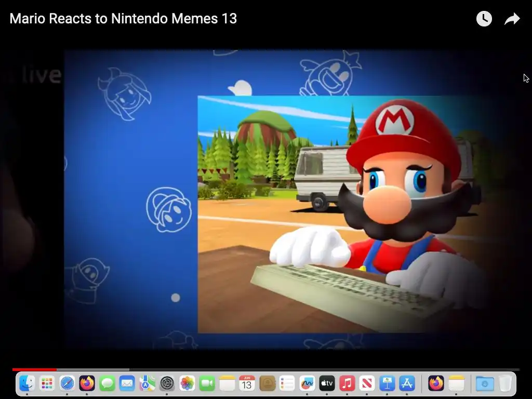The width and height of the screenshot is (532, 399).
Task: Open Calendar showing 13 in the Dock
Action: [x=247, y=383]
